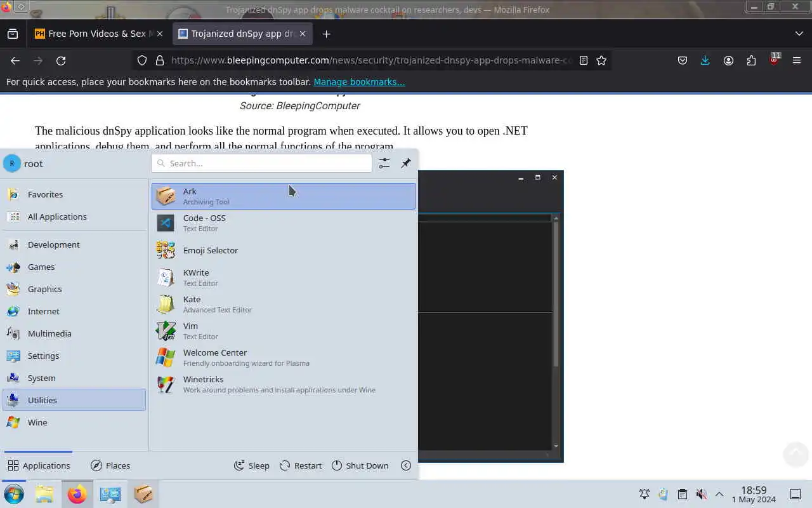Open Pocket save icon
Screen dimensions: 812x508
tap(683, 60)
